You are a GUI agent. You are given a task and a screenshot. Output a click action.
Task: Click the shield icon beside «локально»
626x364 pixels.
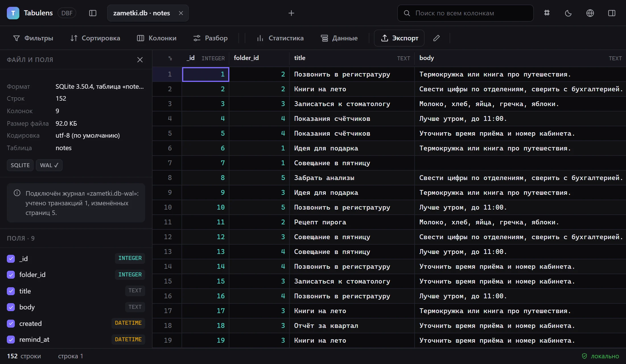584,356
